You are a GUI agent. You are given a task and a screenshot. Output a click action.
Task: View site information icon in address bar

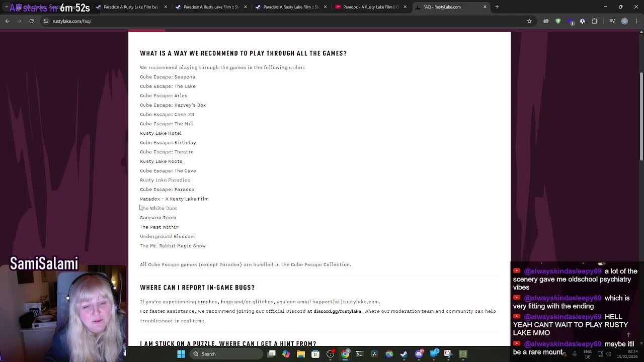pos(46,21)
